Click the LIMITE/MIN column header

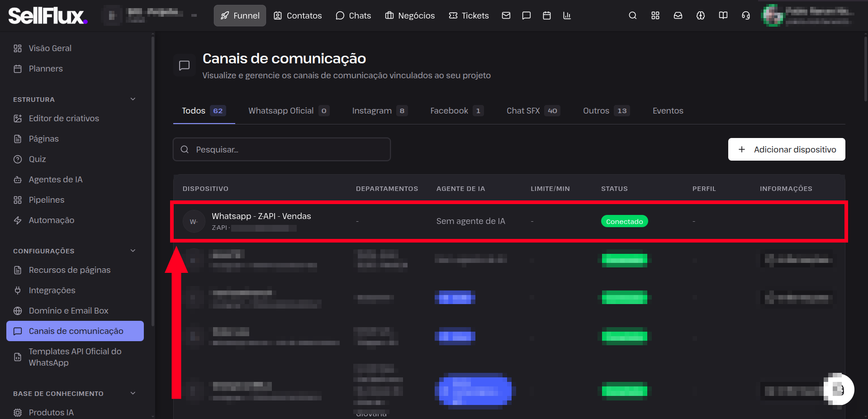[x=550, y=189]
